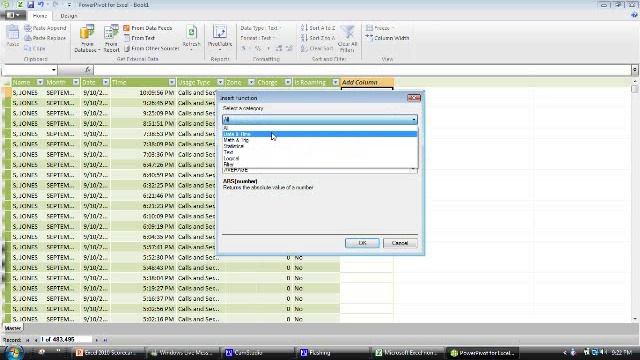Click the first record navigation arrow
This screenshot has width=640, height=360.
28,340
